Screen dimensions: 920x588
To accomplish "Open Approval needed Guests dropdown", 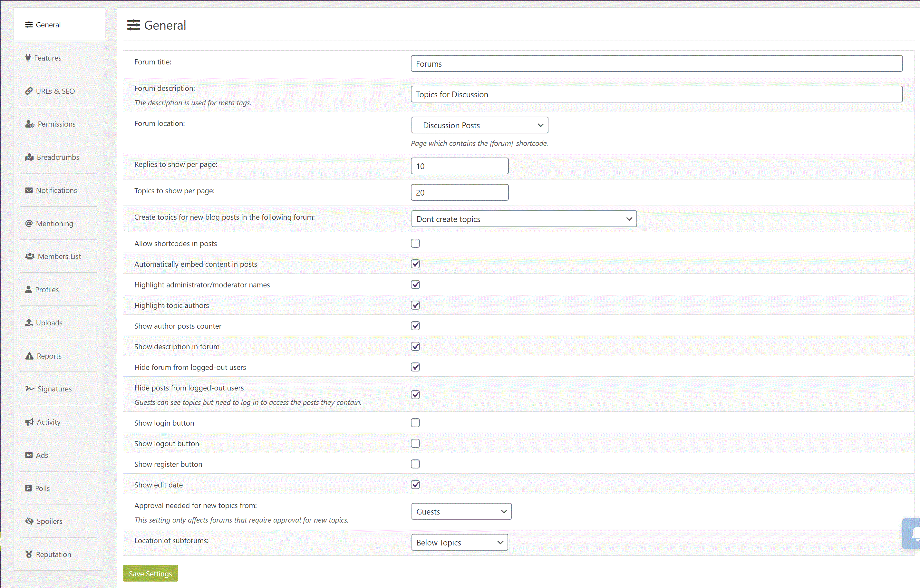I will tap(461, 512).
